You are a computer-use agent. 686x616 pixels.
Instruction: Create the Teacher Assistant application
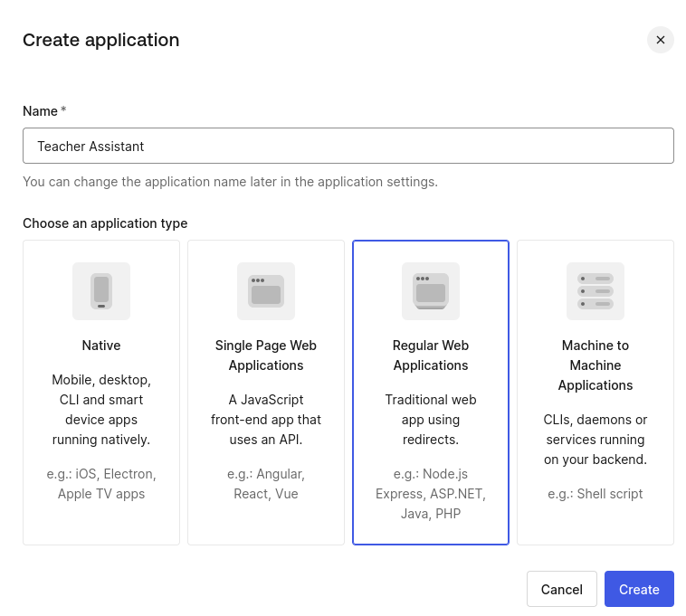639,589
